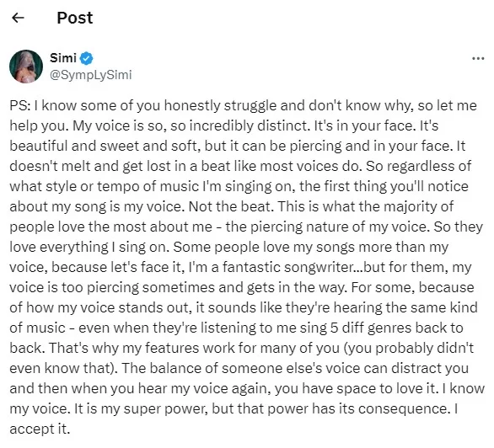Open the Simi display name link
Viewport: 494px width, 448px height.
(63, 58)
